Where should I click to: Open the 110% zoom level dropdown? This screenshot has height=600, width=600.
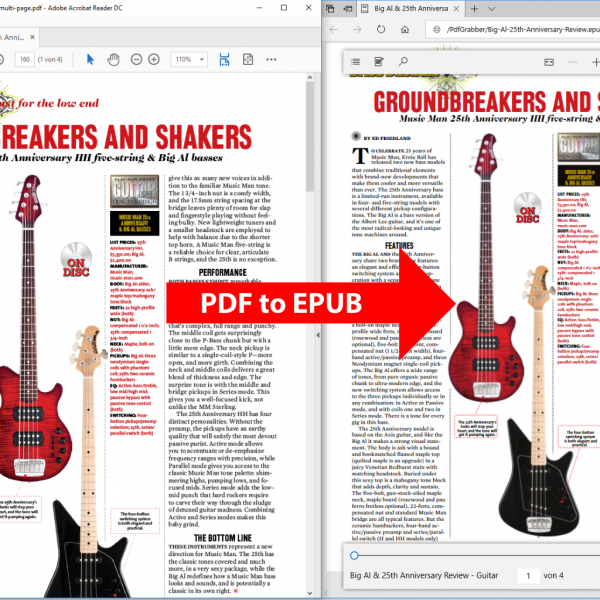(190, 60)
